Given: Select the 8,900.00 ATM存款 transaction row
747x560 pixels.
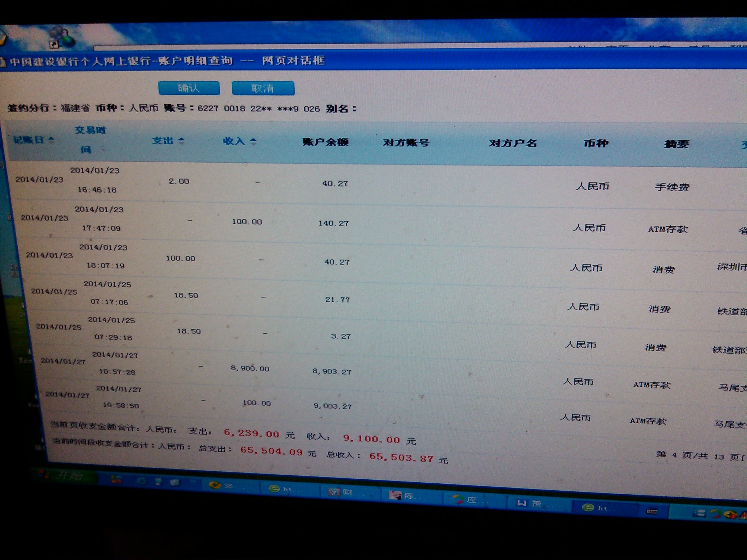Looking at the screenshot, I should pos(250,369).
